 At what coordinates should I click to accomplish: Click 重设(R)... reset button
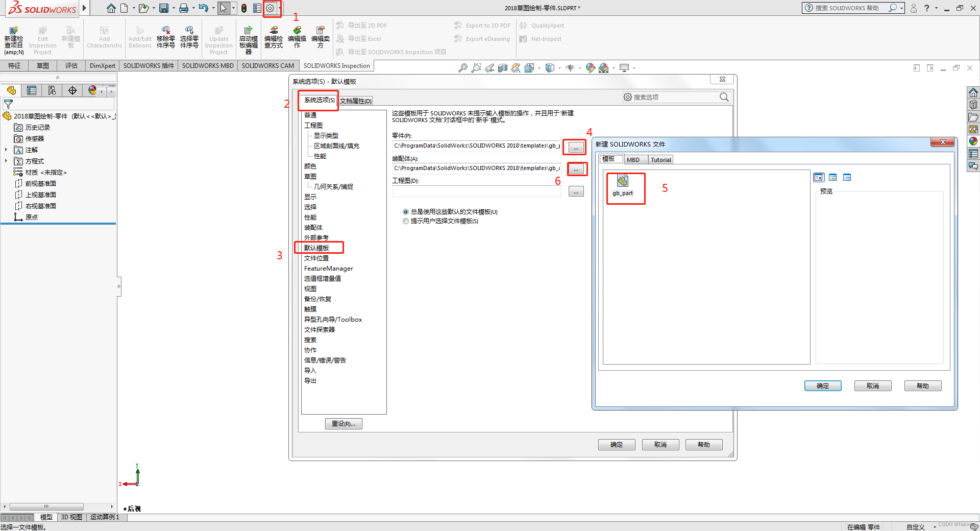tap(344, 424)
